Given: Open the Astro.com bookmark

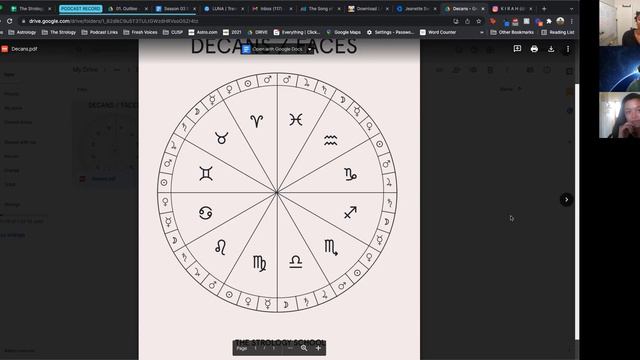Looking at the screenshot, I should [x=203, y=32].
